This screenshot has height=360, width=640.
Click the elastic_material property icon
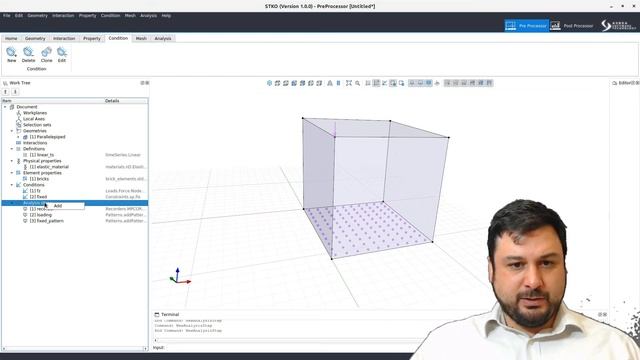pyautogui.click(x=25, y=167)
